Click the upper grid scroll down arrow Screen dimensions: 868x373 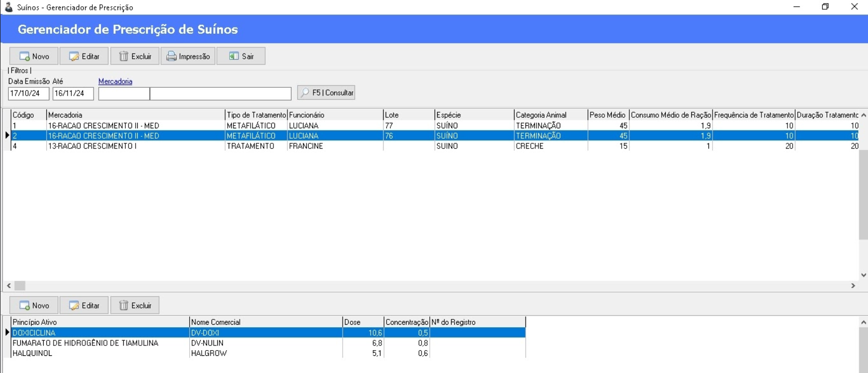[x=863, y=275]
